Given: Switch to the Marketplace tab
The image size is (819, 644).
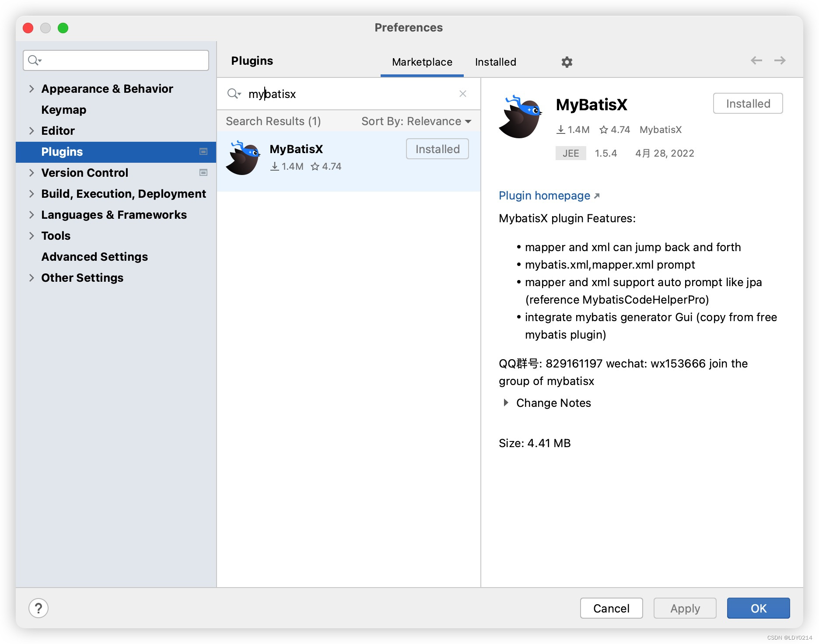Looking at the screenshot, I should pyautogui.click(x=422, y=62).
